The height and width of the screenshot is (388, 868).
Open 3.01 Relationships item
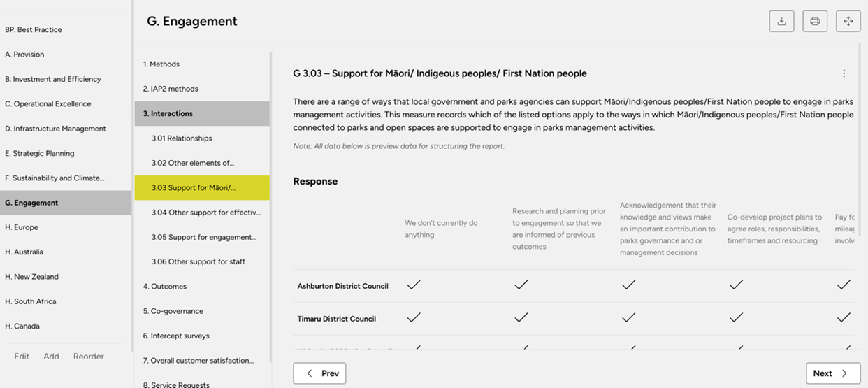[182, 138]
